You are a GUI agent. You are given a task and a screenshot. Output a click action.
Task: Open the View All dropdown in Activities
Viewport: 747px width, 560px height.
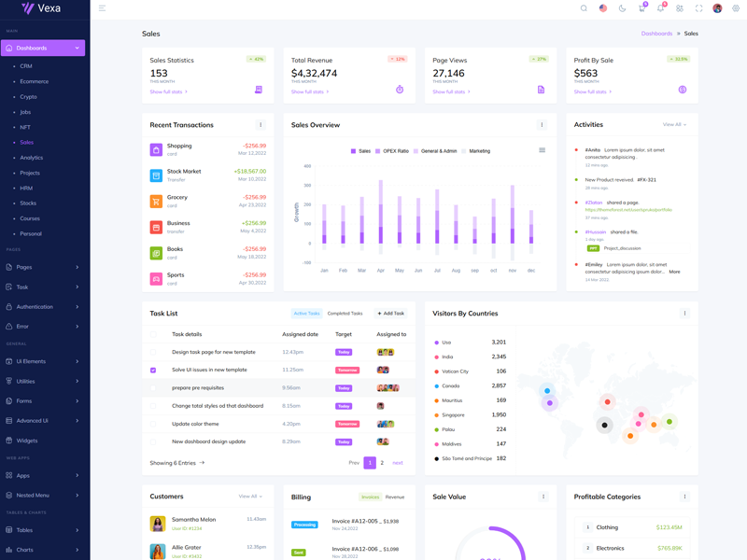pyautogui.click(x=674, y=124)
